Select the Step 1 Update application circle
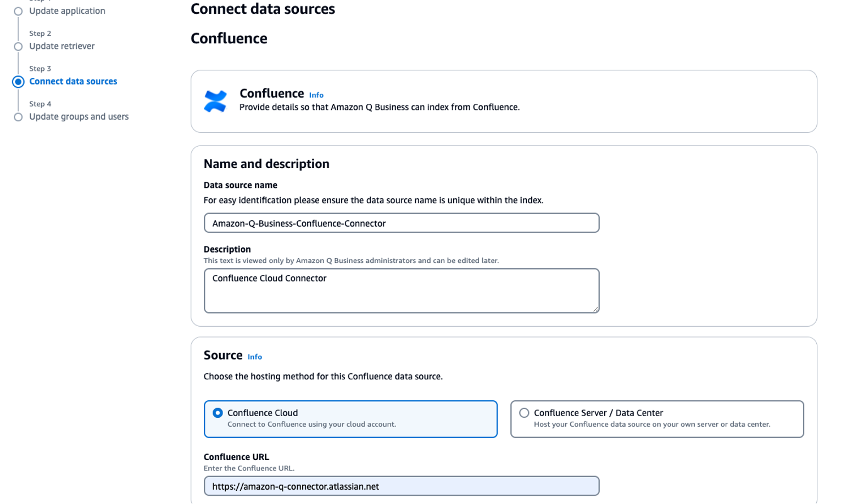This screenshot has width=847, height=504. [x=18, y=11]
